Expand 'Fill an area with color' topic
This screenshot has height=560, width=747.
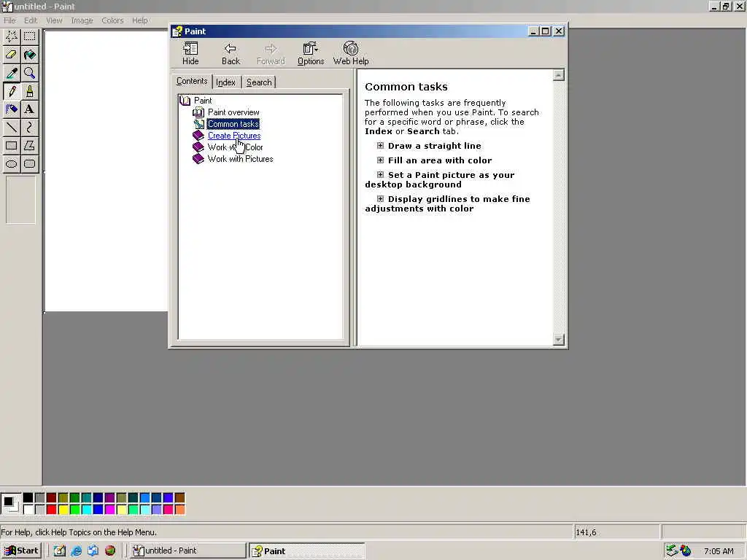pyautogui.click(x=380, y=160)
